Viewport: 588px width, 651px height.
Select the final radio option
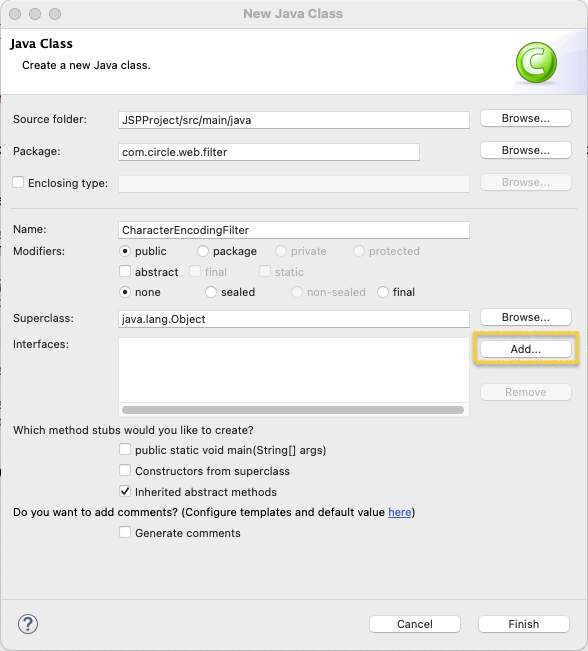[382, 292]
